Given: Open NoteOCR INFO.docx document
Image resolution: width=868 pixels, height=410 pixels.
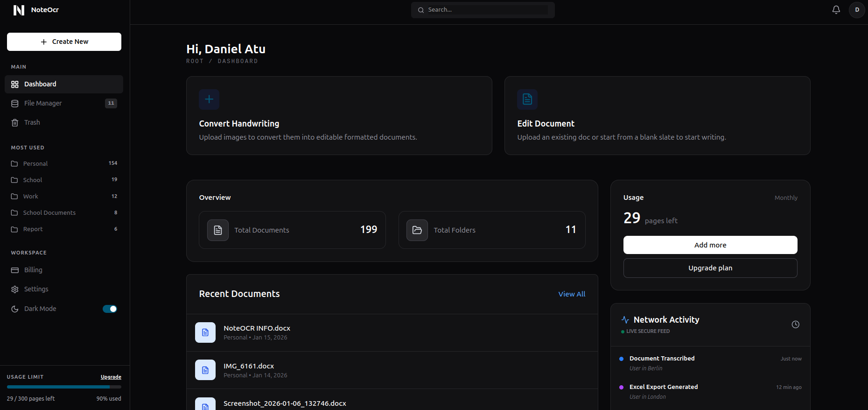Looking at the screenshot, I should (392, 332).
